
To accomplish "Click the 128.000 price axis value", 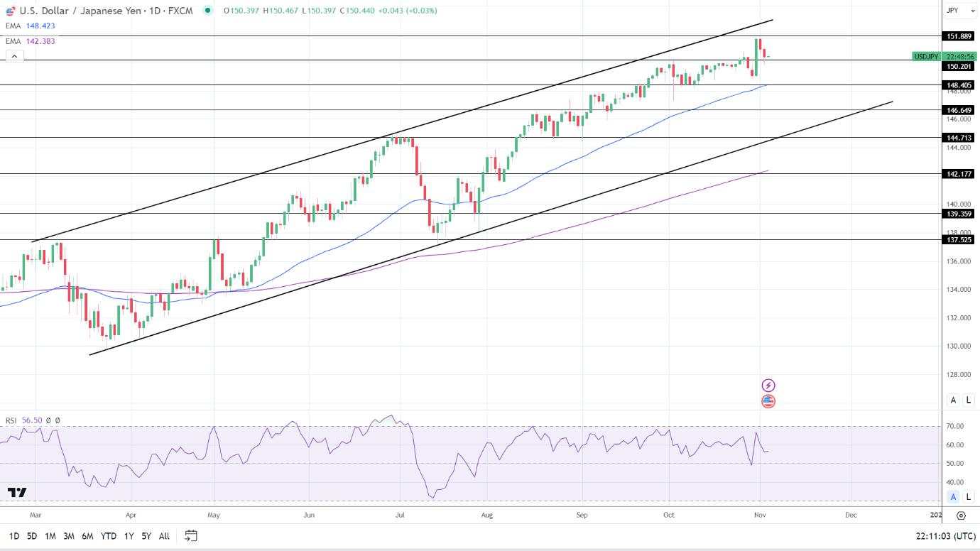I will point(959,375).
